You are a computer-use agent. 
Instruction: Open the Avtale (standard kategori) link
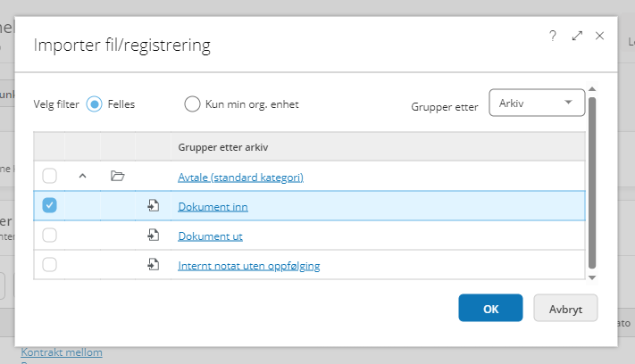tap(240, 178)
